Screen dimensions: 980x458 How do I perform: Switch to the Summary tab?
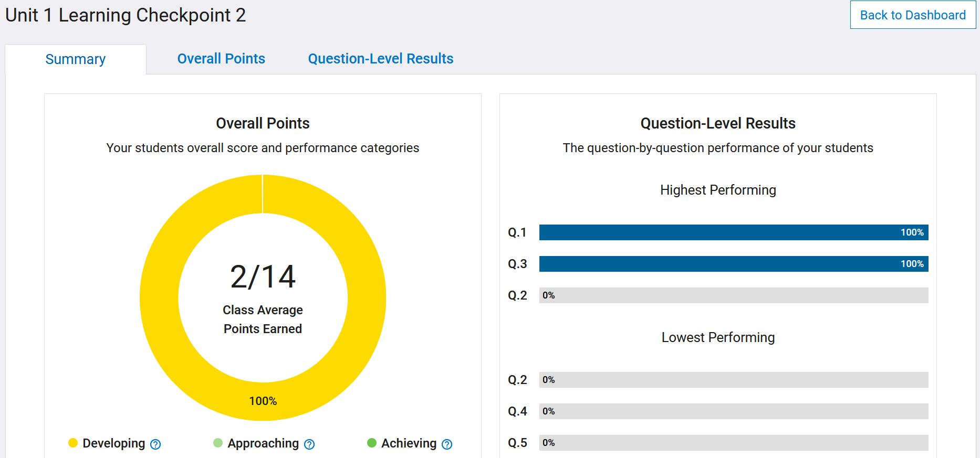pyautogui.click(x=76, y=59)
